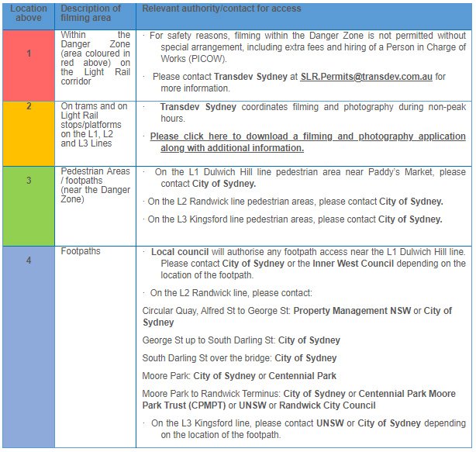Screen dimensions: 476x452
Task: Click the 'Moore Park: City of Sydney or Centennial Park' line
Action: pyautogui.click(x=240, y=376)
